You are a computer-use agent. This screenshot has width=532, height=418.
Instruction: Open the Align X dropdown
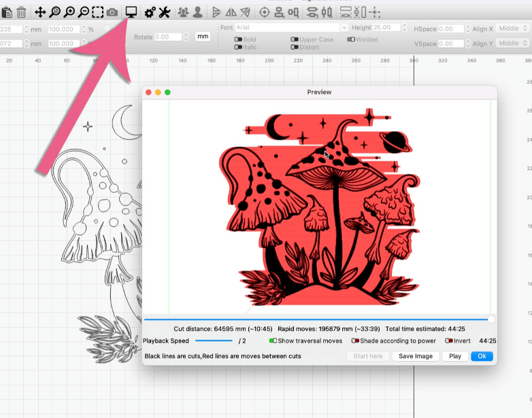tap(512, 29)
